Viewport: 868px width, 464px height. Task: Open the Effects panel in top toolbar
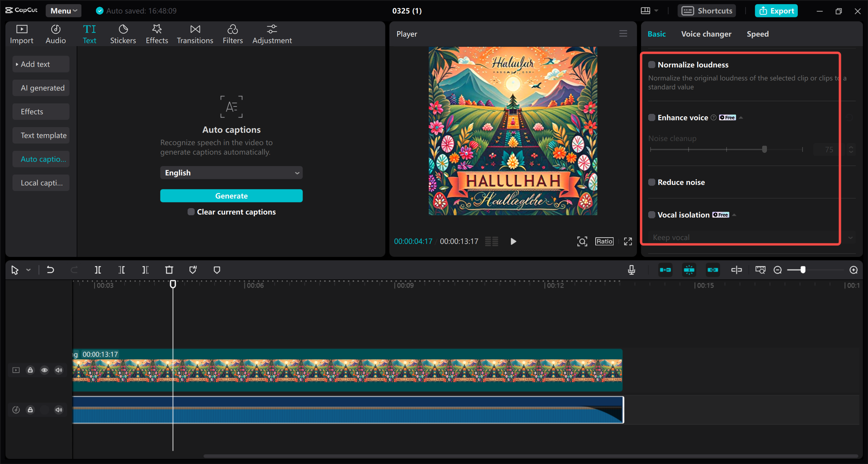coord(157,34)
